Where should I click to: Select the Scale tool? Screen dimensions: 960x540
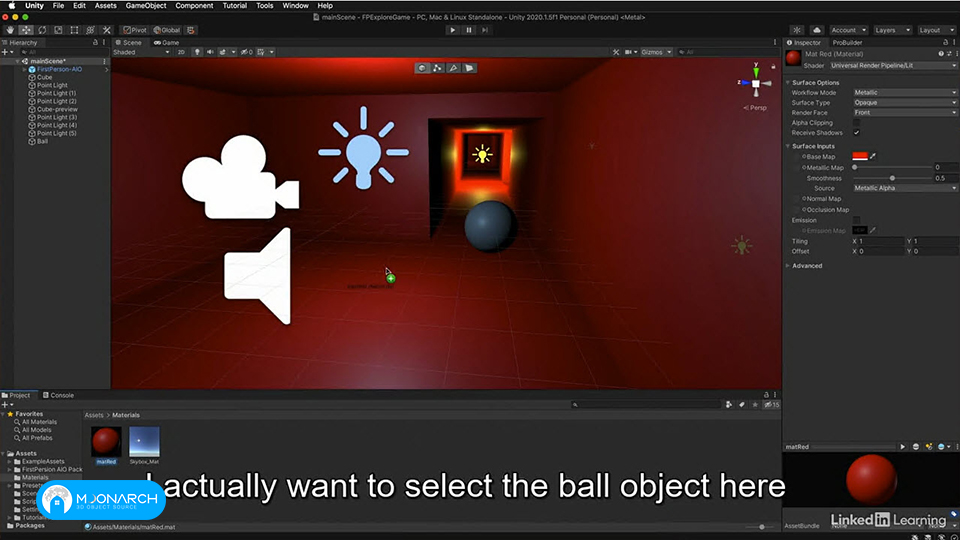58,30
